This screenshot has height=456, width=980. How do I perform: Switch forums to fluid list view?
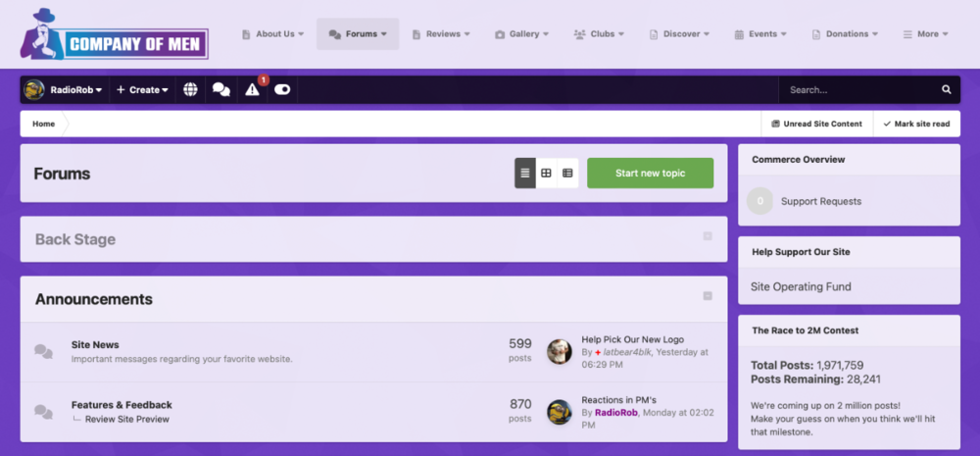(567, 174)
